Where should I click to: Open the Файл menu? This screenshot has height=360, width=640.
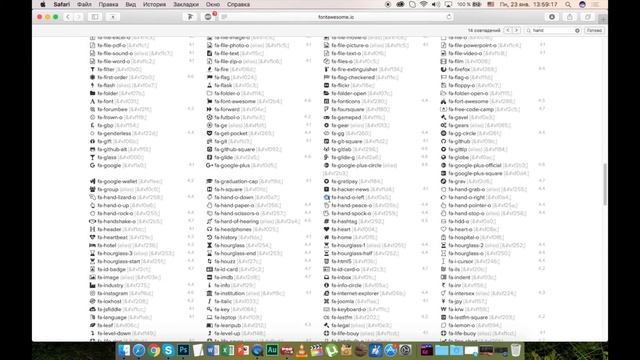[x=84, y=4]
